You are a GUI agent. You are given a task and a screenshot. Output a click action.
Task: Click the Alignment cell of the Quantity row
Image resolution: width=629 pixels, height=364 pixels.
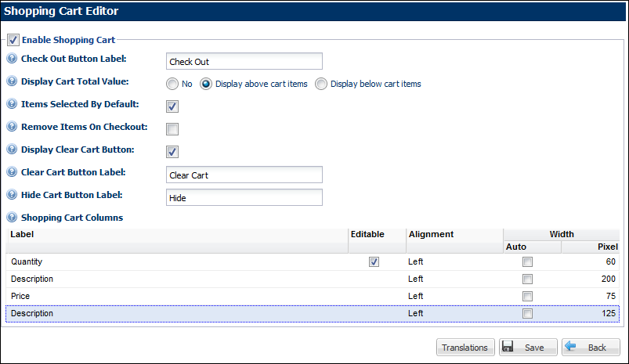coord(453,262)
